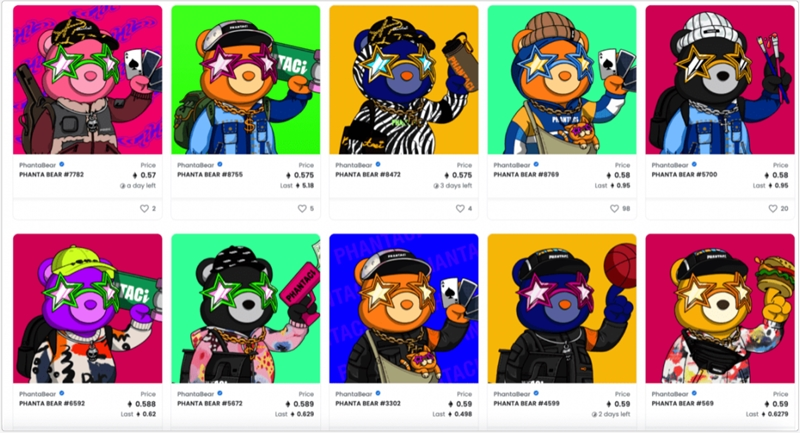Select purple bear with yellow cap image
800x433 pixels.
click(88, 309)
